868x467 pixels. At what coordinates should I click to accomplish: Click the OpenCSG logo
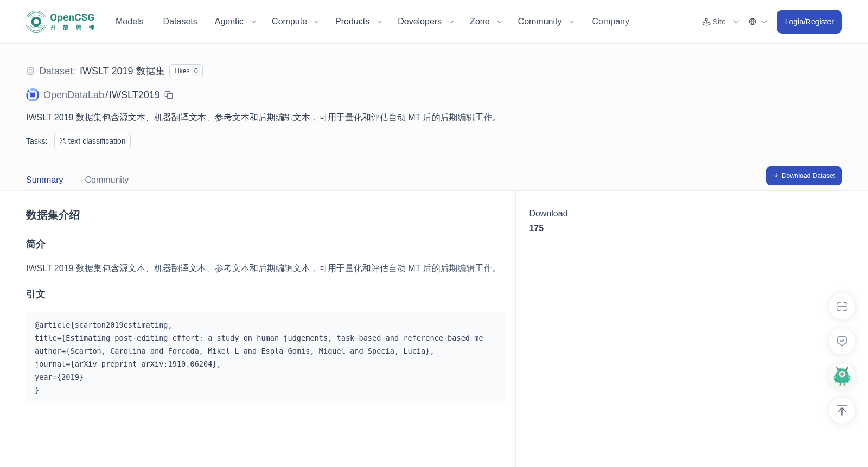pyautogui.click(x=60, y=22)
